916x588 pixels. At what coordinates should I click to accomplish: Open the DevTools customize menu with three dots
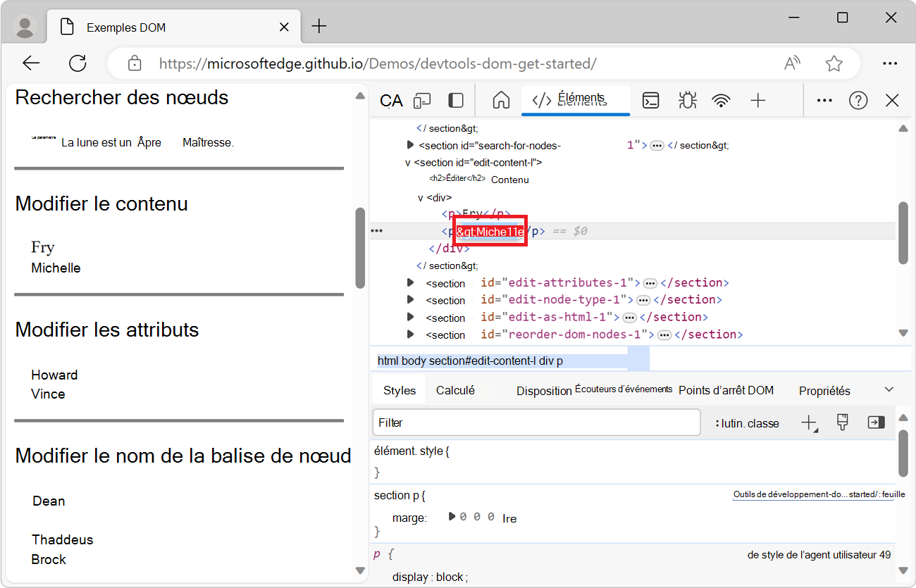pyautogui.click(x=824, y=100)
